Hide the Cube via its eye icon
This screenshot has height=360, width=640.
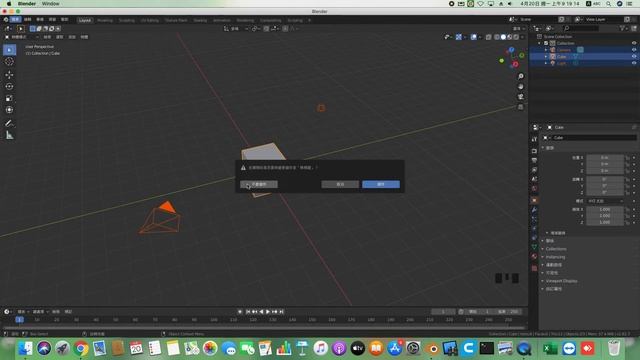coord(634,57)
